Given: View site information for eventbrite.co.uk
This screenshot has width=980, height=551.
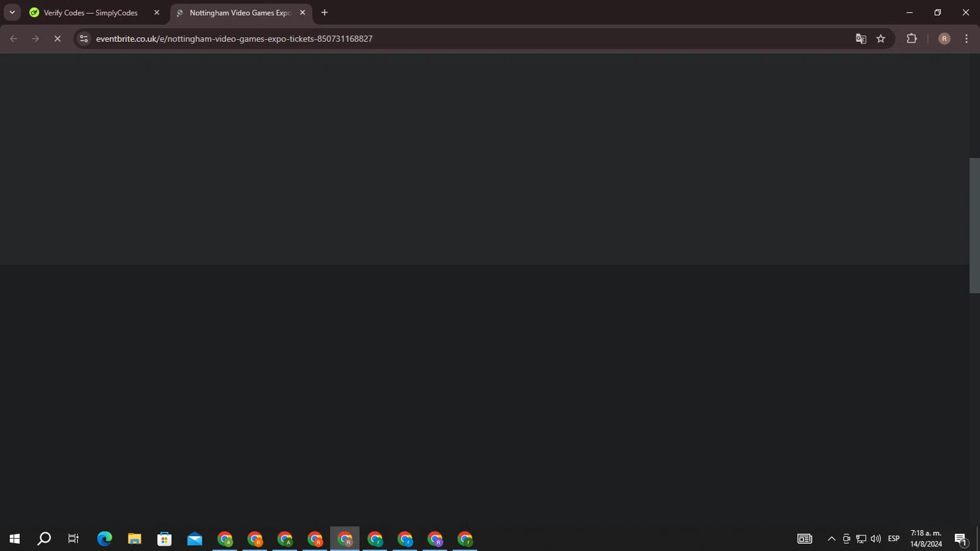Looking at the screenshot, I should pos(84,39).
